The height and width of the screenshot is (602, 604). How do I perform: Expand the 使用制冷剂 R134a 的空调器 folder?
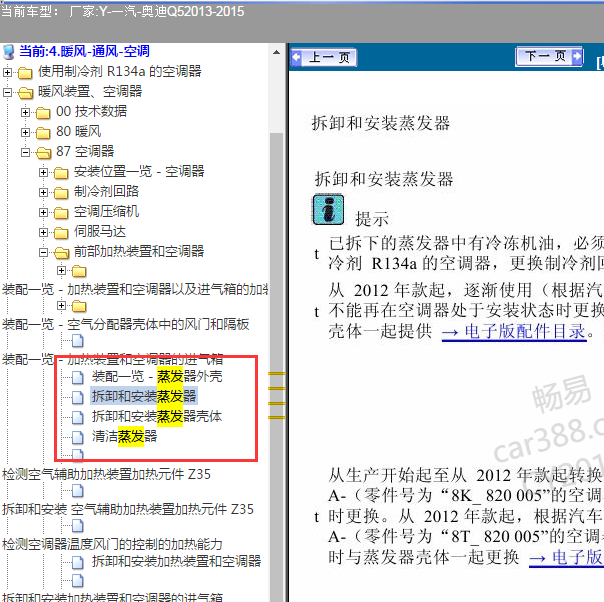click(7, 72)
